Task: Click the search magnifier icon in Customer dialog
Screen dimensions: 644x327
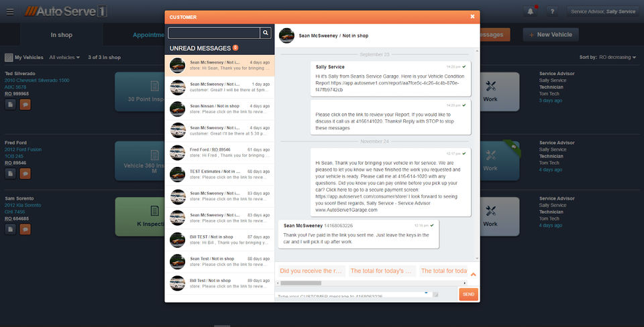Action: (x=266, y=33)
